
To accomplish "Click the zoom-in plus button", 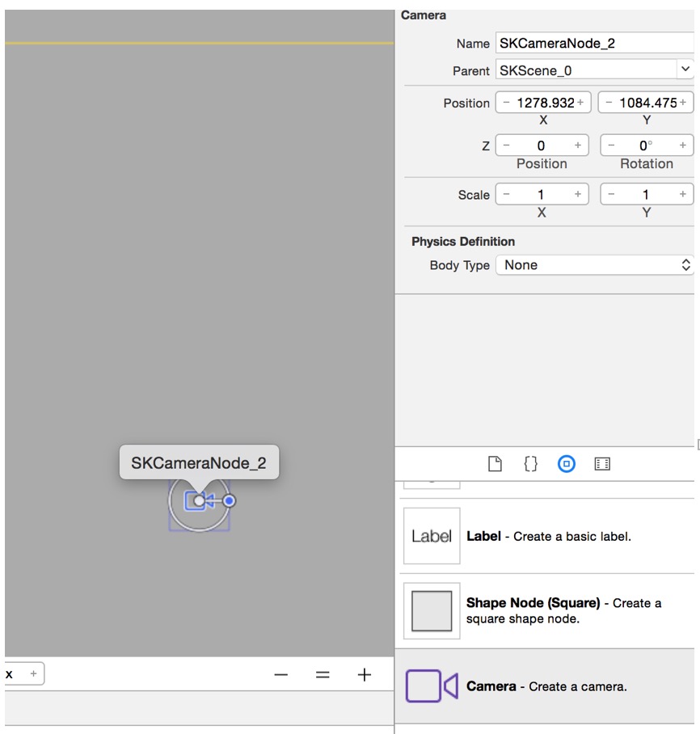I will pyautogui.click(x=363, y=673).
